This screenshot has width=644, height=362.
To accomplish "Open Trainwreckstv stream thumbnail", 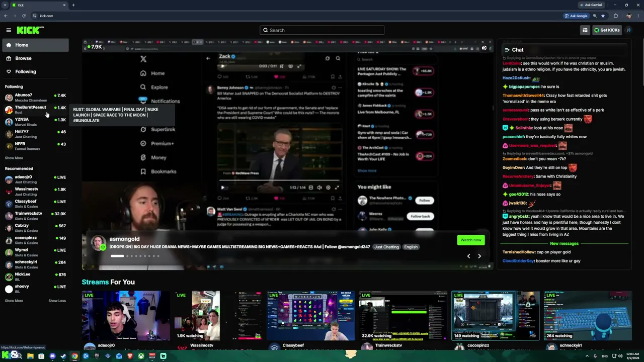I will click(x=404, y=315).
